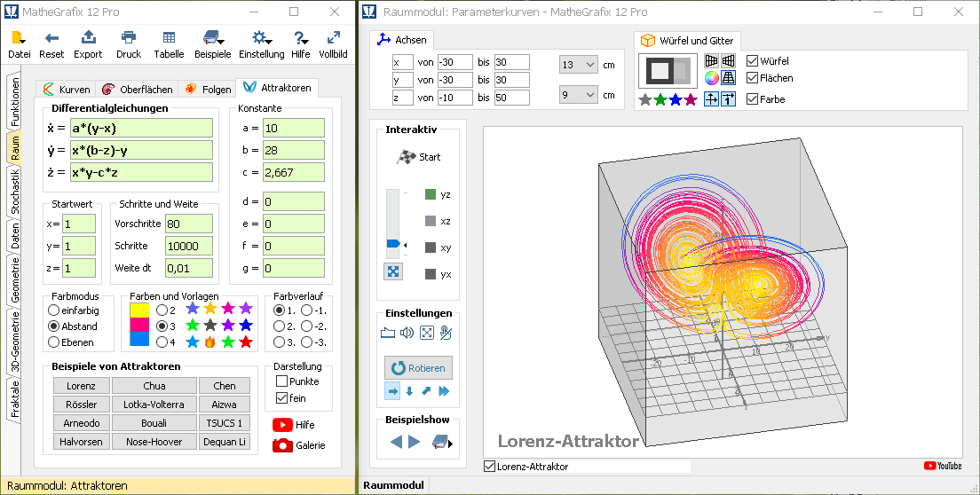Uncheck the fein checkbox

282,398
